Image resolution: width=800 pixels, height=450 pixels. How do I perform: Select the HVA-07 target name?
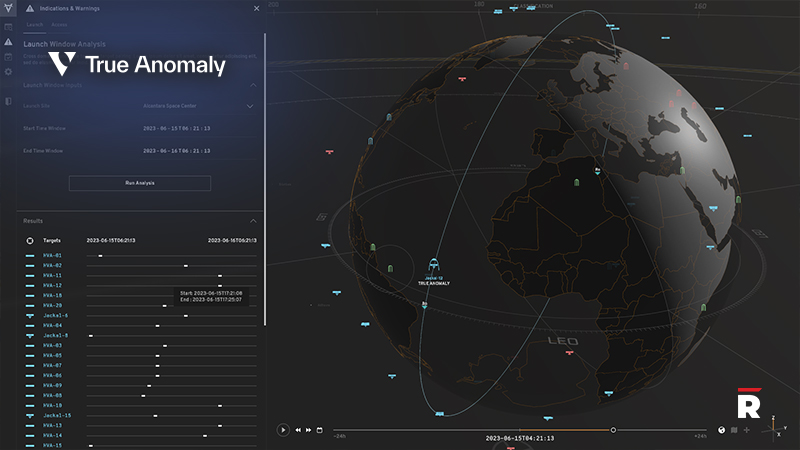(52, 365)
